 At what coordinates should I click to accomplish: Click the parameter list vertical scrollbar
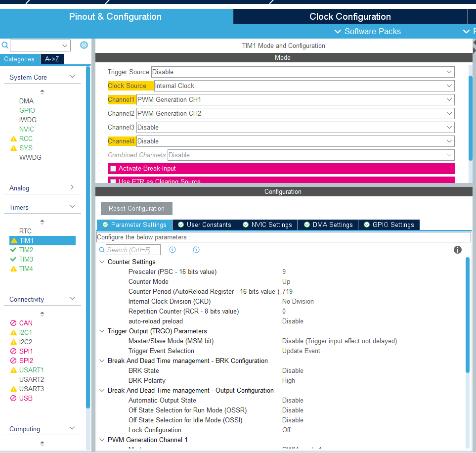click(x=468, y=315)
